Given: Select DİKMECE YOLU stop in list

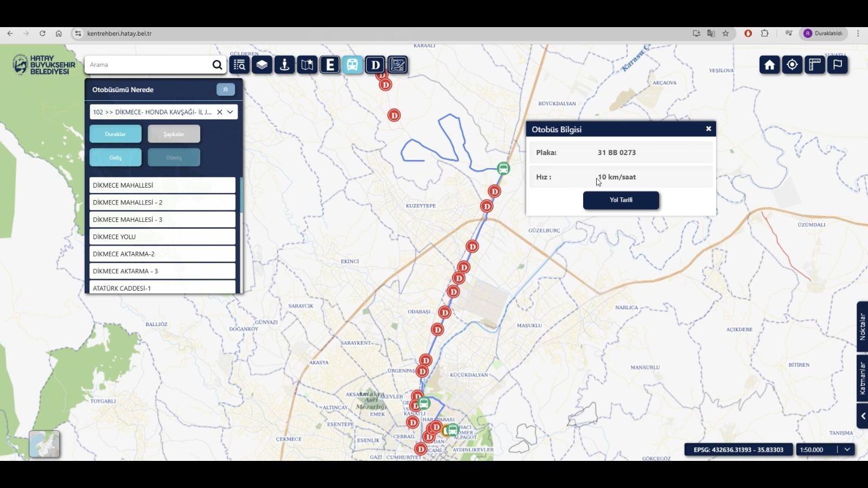Looking at the screenshot, I should pyautogui.click(x=162, y=237).
